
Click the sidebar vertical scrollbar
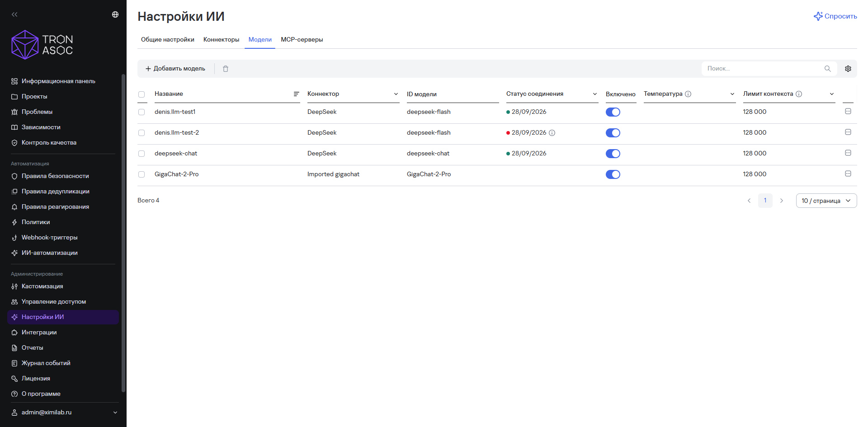click(123, 233)
